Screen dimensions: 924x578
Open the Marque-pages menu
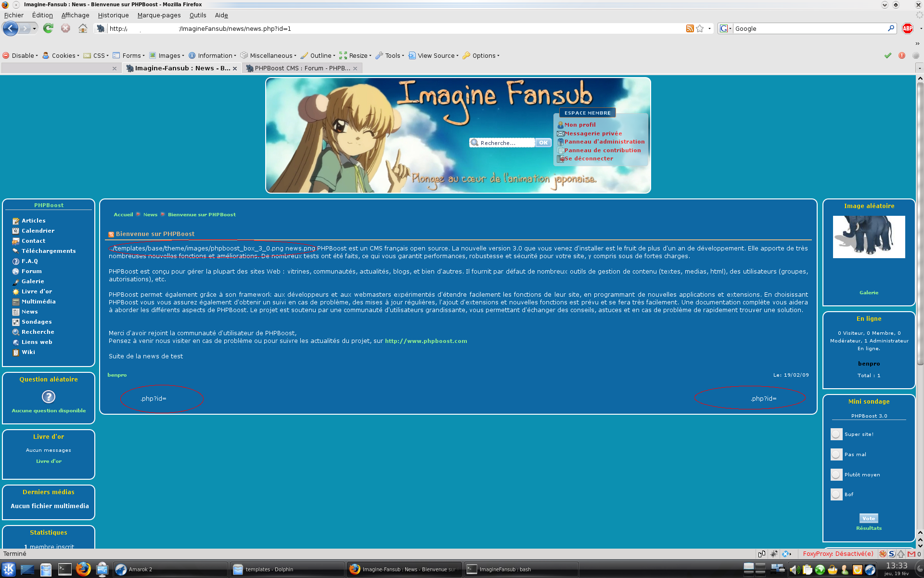point(159,15)
